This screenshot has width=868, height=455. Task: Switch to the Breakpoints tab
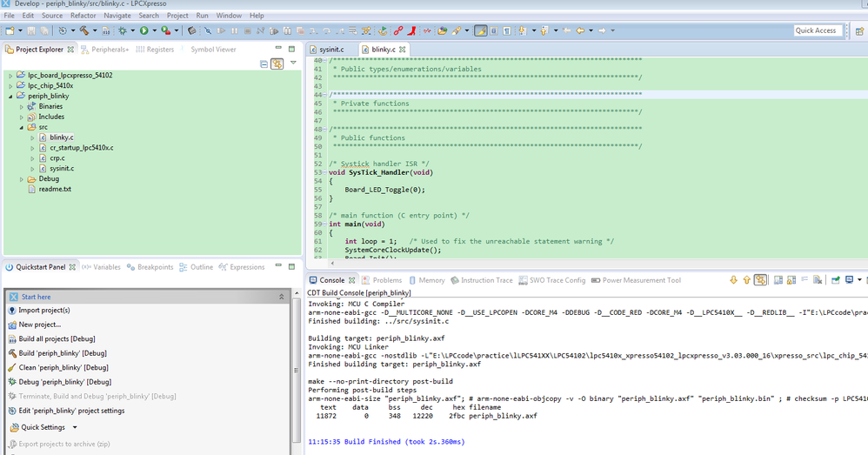click(150, 267)
